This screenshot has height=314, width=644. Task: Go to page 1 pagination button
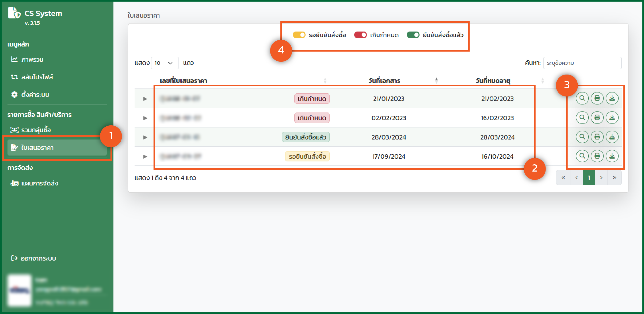589,178
